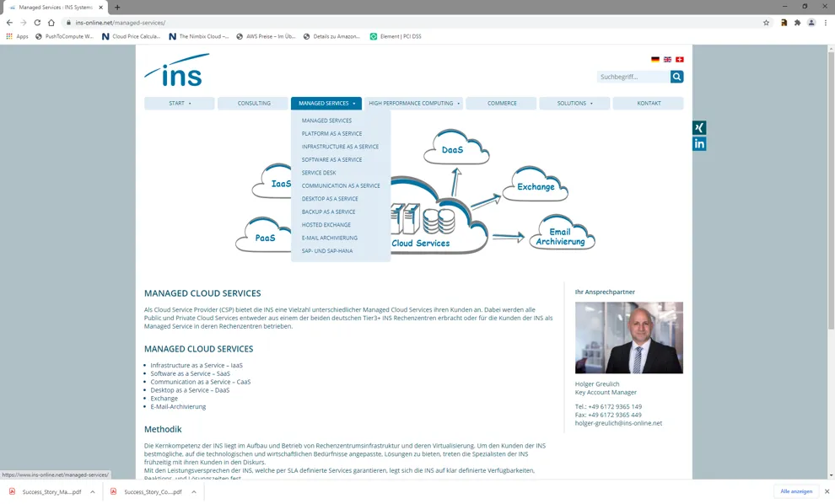Click the 'Methodik' heading
The height and width of the screenshot is (504, 835).
(163, 429)
